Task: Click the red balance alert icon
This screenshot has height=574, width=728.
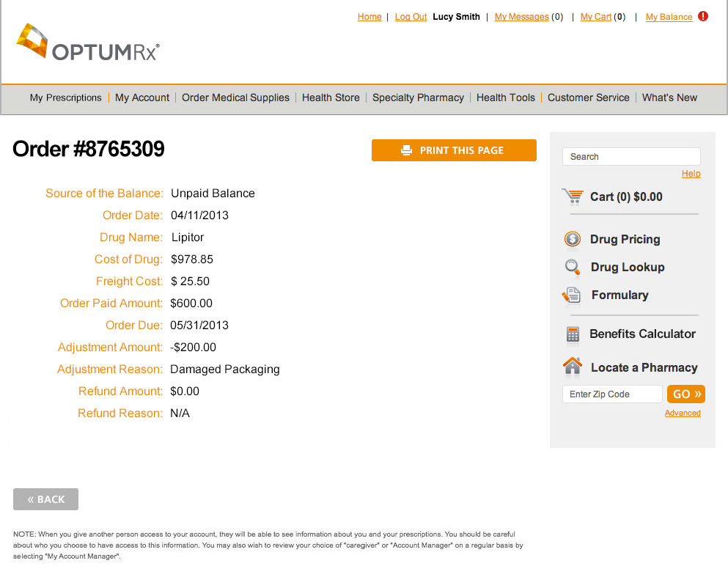Action: click(x=703, y=16)
